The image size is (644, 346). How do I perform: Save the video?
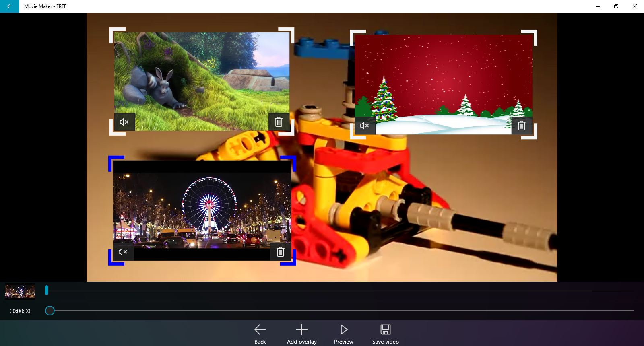click(x=386, y=334)
